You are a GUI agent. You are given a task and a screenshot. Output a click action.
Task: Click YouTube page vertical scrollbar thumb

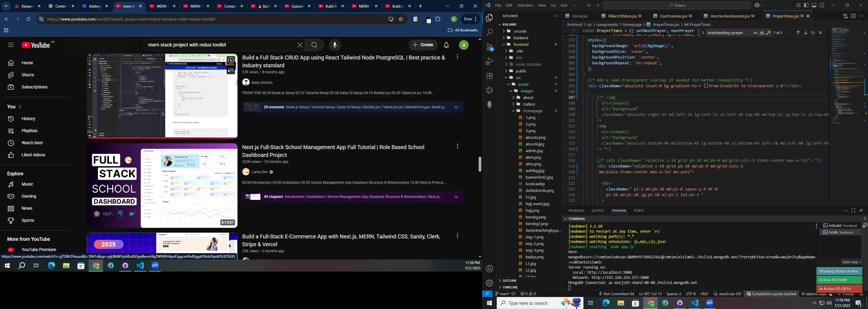pos(480,164)
